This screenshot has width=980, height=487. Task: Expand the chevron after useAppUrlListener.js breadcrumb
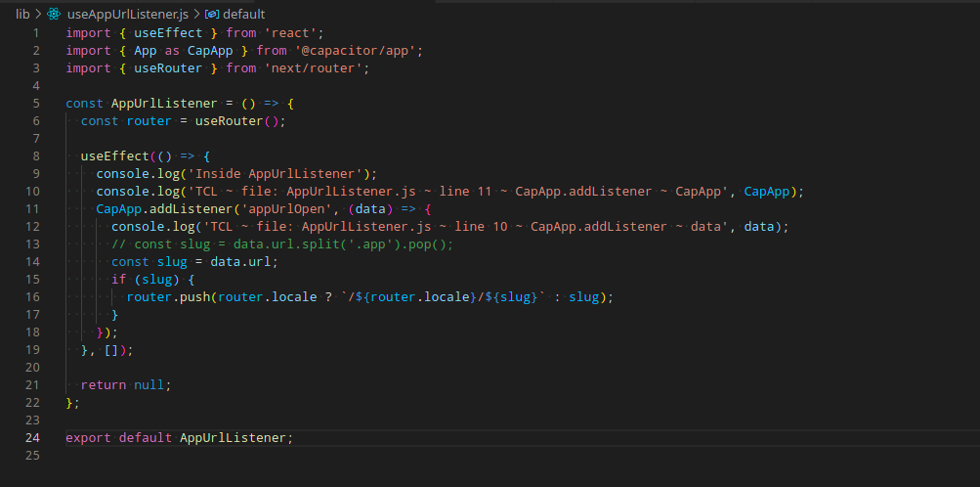coord(196,14)
